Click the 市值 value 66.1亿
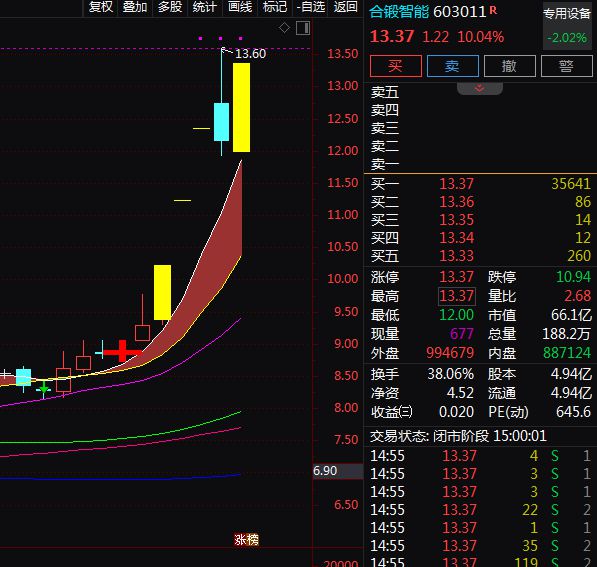This screenshot has height=567, width=597. 571,315
